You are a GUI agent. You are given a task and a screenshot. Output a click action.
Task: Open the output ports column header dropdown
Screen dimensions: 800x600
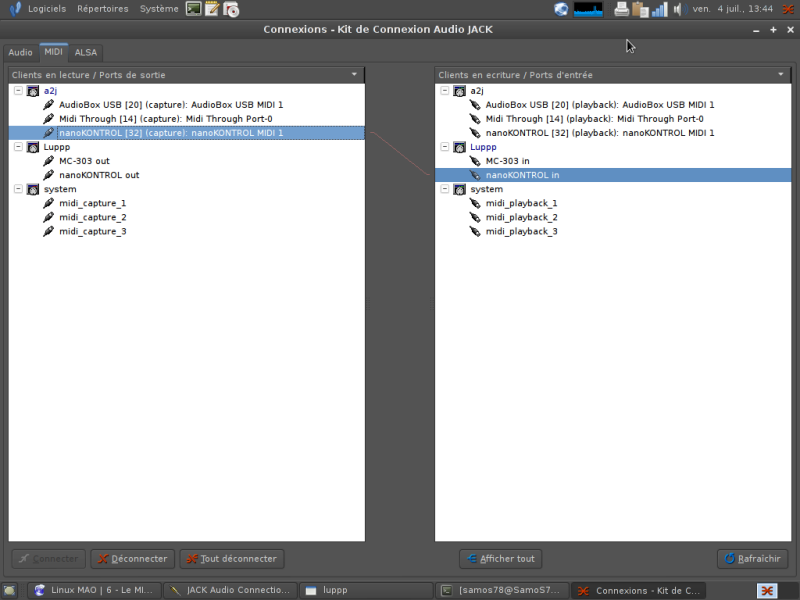click(354, 74)
